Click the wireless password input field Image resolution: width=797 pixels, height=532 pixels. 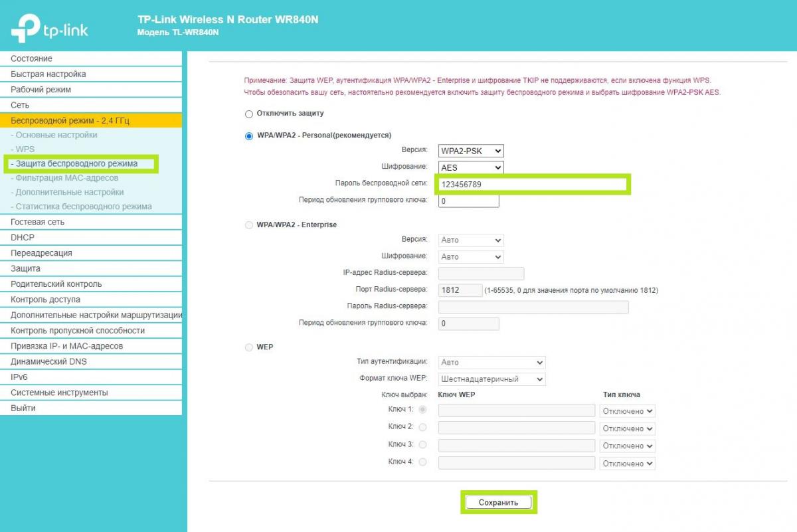pos(533,185)
